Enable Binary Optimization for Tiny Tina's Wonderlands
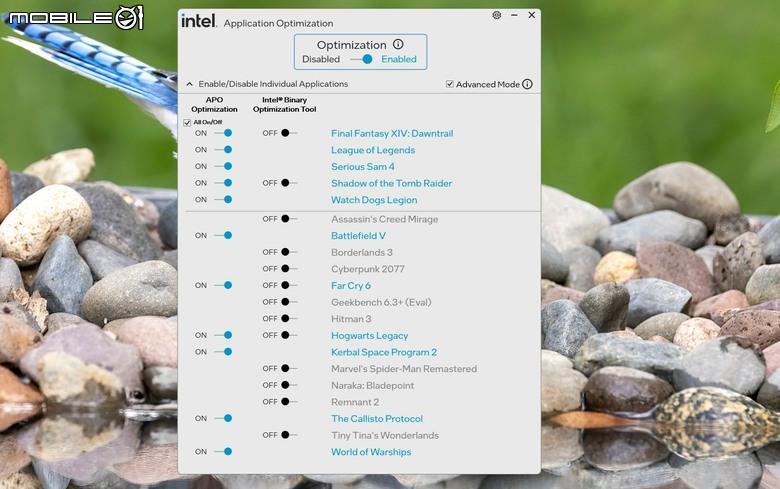 pos(289,435)
